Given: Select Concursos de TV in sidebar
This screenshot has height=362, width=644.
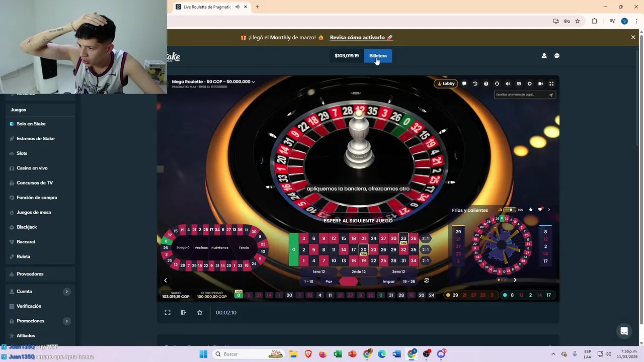Looking at the screenshot, I should point(35,183).
